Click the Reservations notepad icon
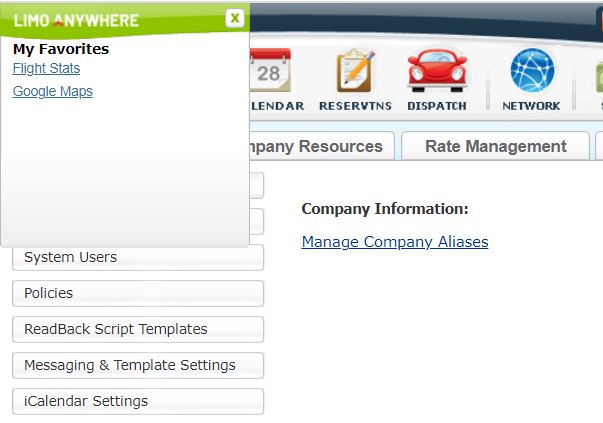The height and width of the screenshot is (423, 603). pos(355,73)
